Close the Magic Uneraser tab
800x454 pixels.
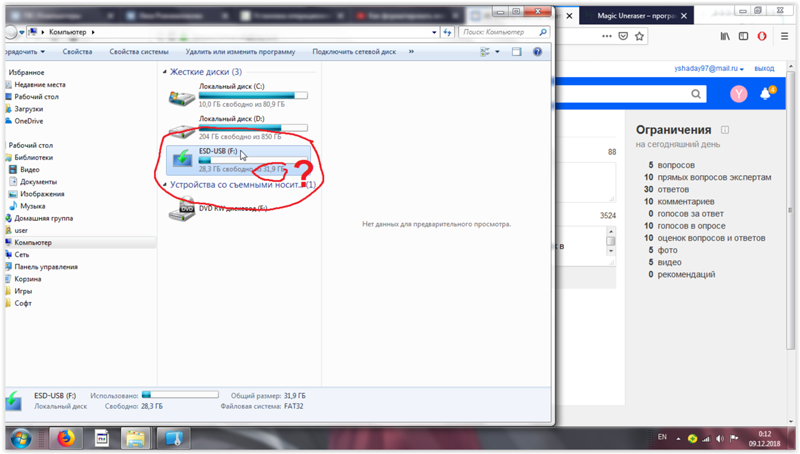click(684, 16)
